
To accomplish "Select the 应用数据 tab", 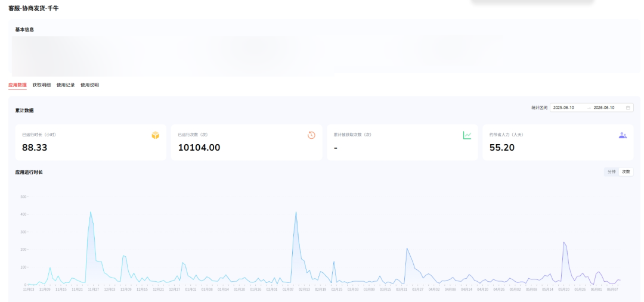I will 17,85.
